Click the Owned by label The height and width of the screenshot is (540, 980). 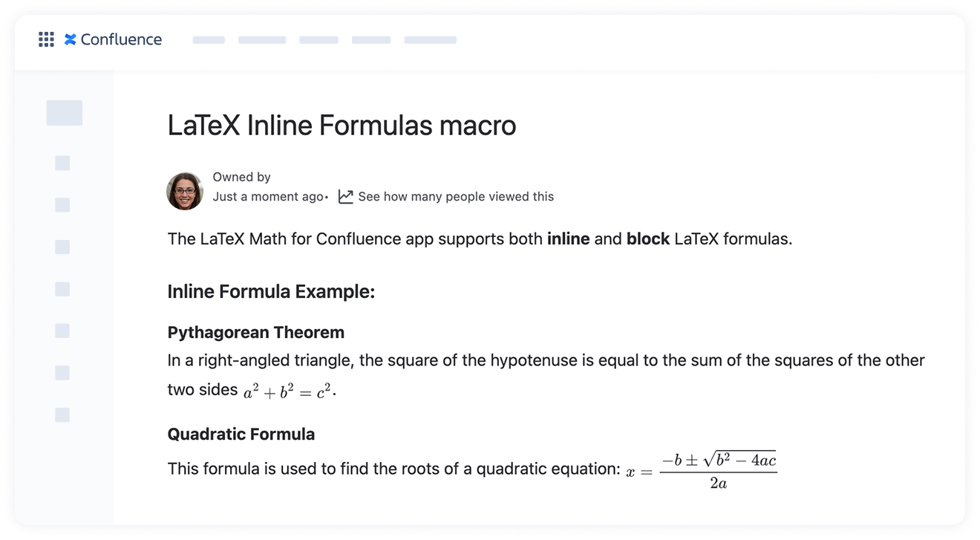pos(241,177)
